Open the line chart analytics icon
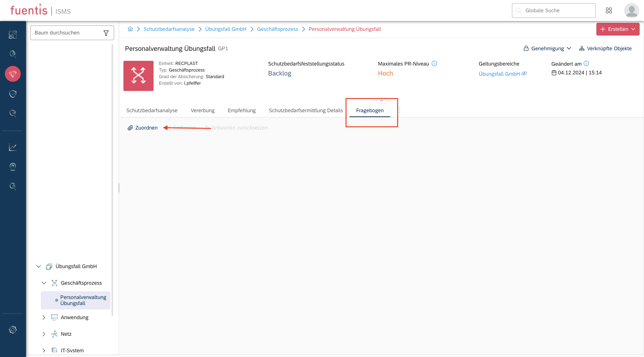The image size is (644, 357). [12, 147]
